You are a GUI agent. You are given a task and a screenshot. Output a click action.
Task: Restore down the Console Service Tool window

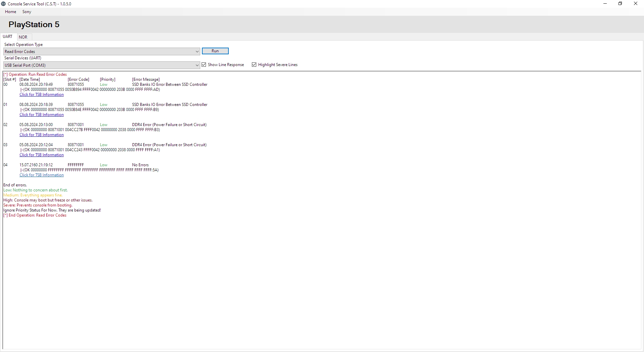point(620,4)
